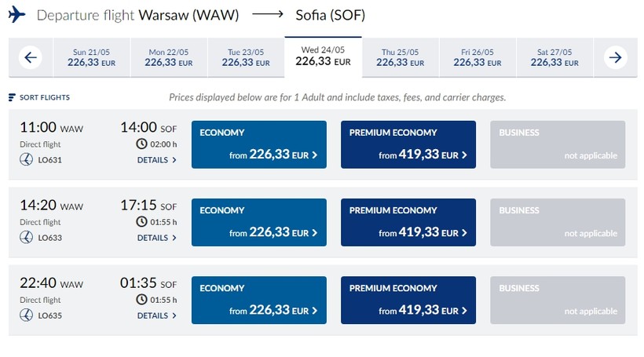Select the Sun 21/05 date tab
Screen dimensions: 644x357
pyautogui.click(x=92, y=57)
